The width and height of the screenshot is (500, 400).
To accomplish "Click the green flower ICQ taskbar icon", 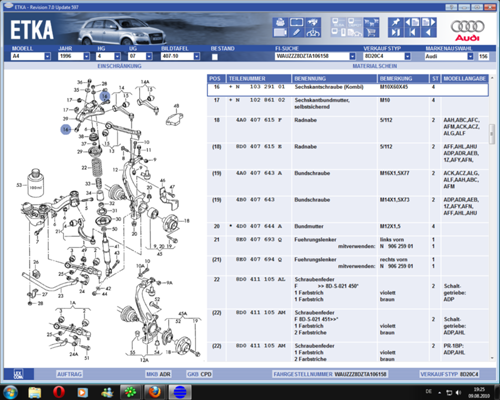I will click(x=130, y=392).
